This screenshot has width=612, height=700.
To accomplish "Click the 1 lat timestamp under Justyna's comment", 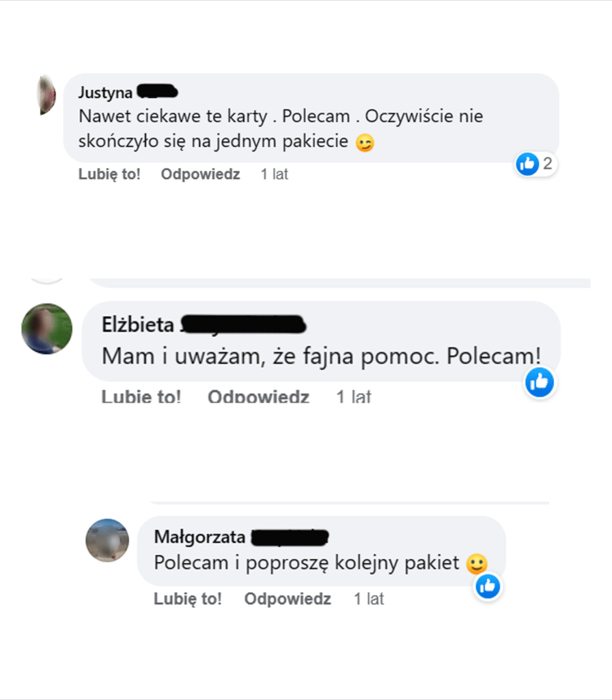I will click(x=275, y=174).
